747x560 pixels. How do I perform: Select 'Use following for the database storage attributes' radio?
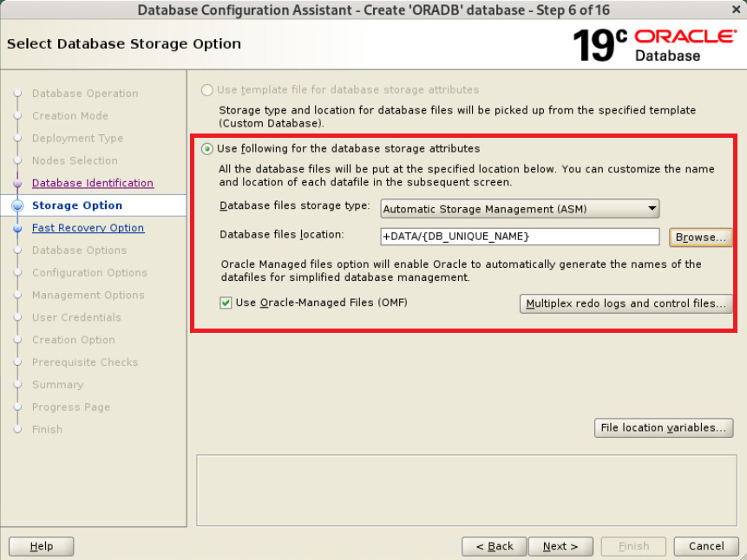point(206,149)
